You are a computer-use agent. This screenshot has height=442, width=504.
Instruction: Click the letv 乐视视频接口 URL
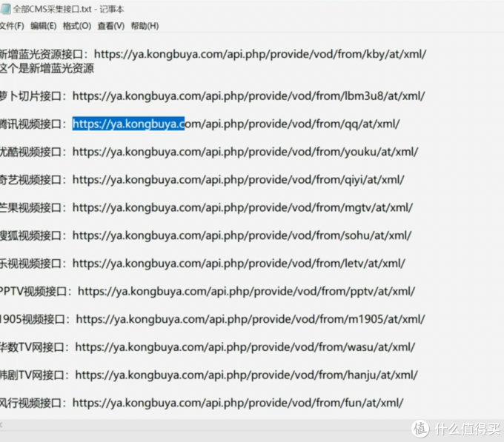[x=239, y=264]
